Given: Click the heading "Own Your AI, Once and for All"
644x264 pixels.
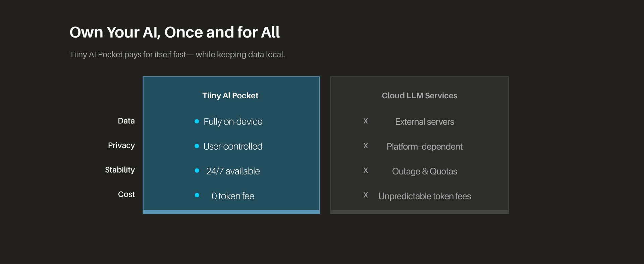Looking at the screenshot, I should (x=174, y=33).
